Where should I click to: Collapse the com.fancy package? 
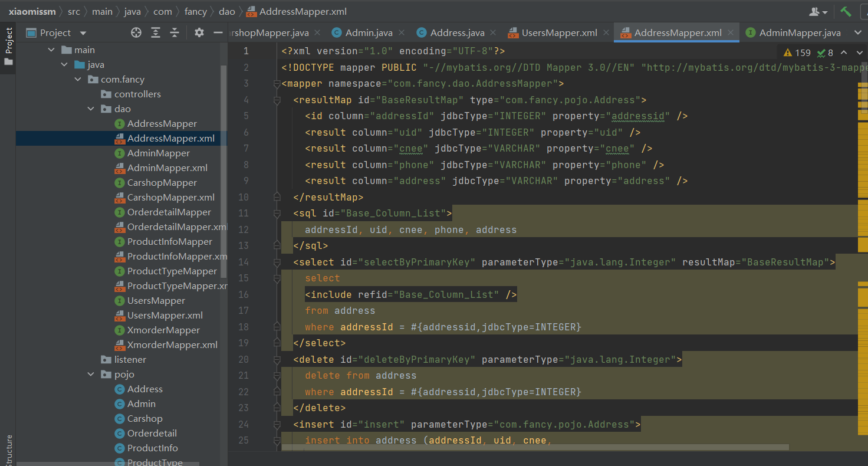coord(77,80)
